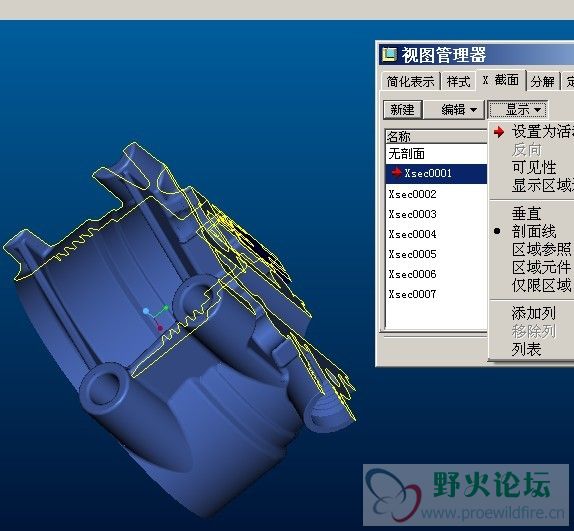
Task: Click the coordinate system triad on the model
Action: tap(156, 317)
